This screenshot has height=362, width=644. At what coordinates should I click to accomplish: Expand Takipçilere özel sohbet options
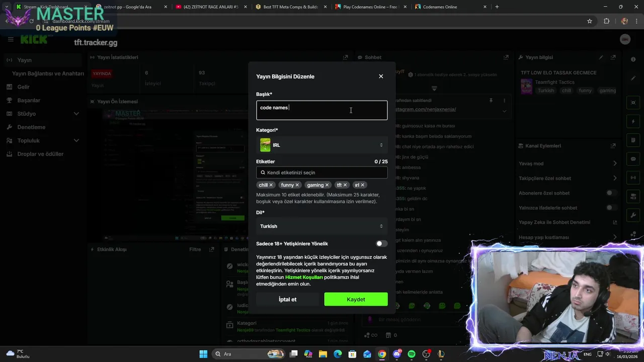click(615, 178)
